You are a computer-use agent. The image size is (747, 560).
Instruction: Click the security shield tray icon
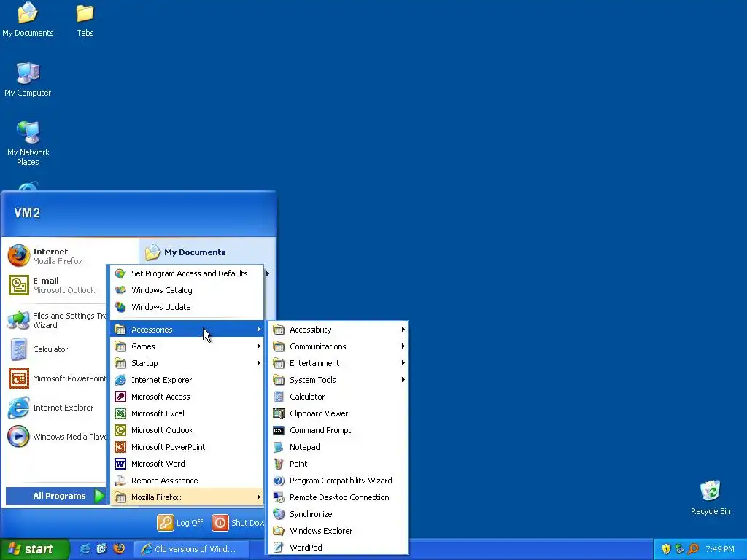[x=666, y=549]
